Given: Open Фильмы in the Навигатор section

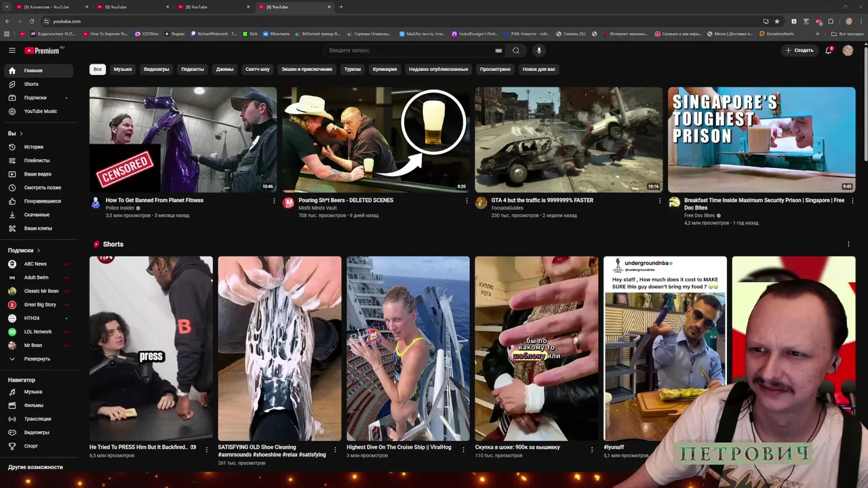Looking at the screenshot, I should [x=38, y=405].
